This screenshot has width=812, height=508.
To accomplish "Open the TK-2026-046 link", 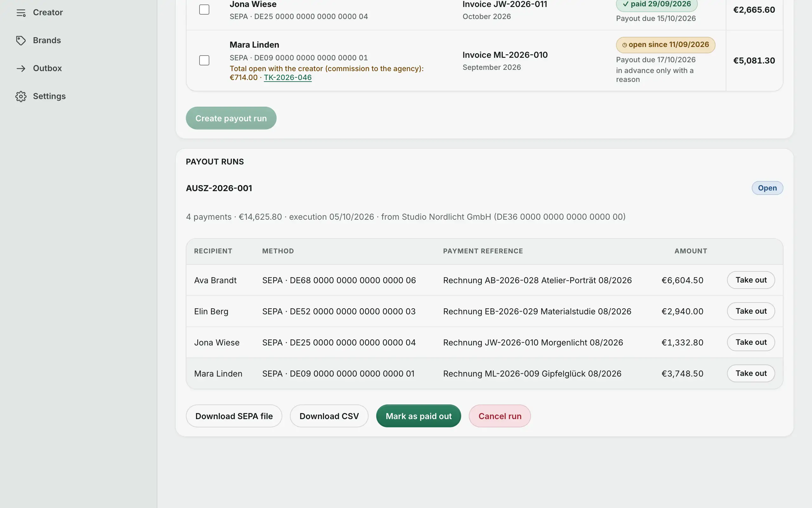I will click(288, 77).
